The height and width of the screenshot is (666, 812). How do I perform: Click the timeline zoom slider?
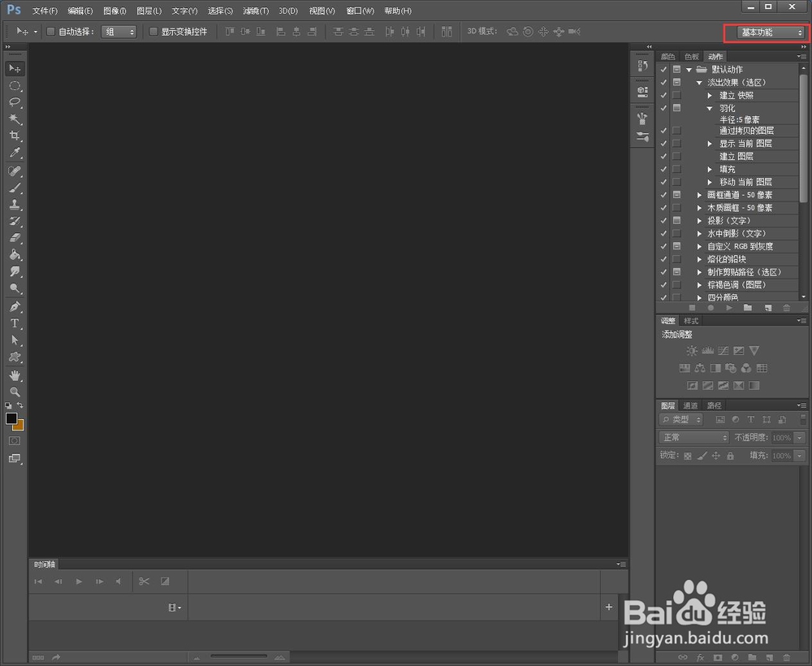[x=238, y=657]
